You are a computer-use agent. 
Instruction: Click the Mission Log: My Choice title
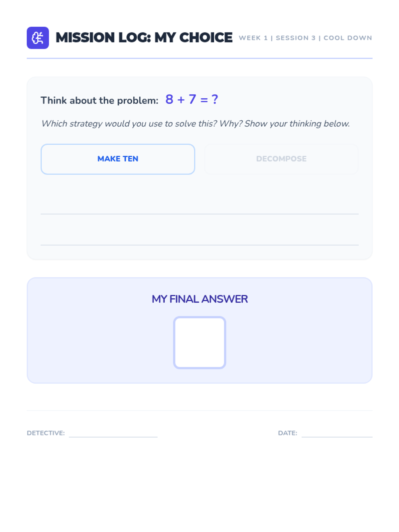[144, 38]
